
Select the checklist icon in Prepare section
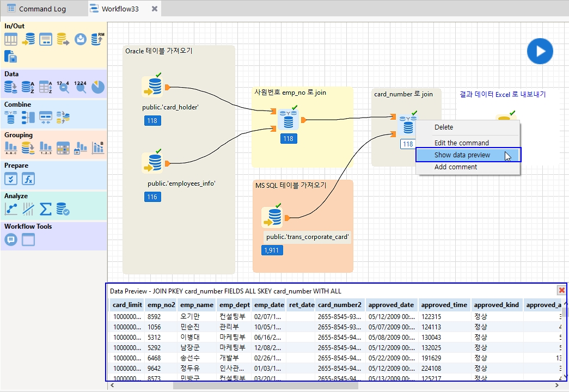(11, 179)
